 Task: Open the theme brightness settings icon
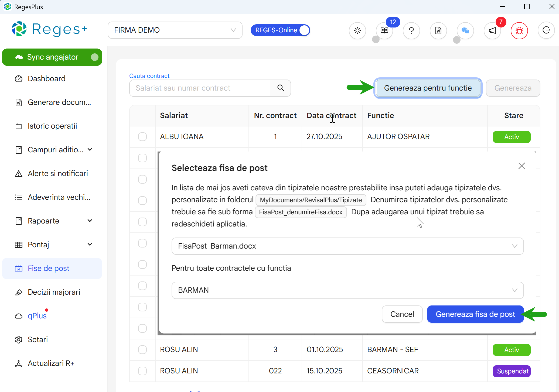coord(357,30)
